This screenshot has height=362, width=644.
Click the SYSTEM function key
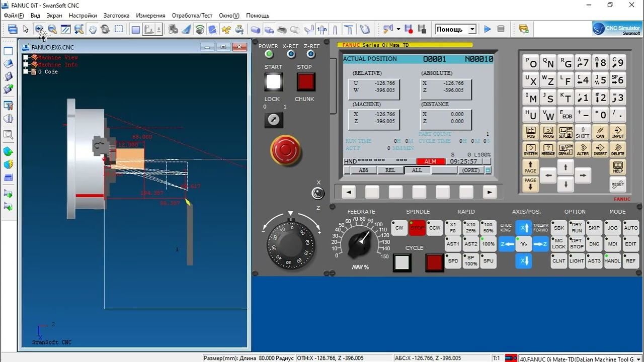530,149
